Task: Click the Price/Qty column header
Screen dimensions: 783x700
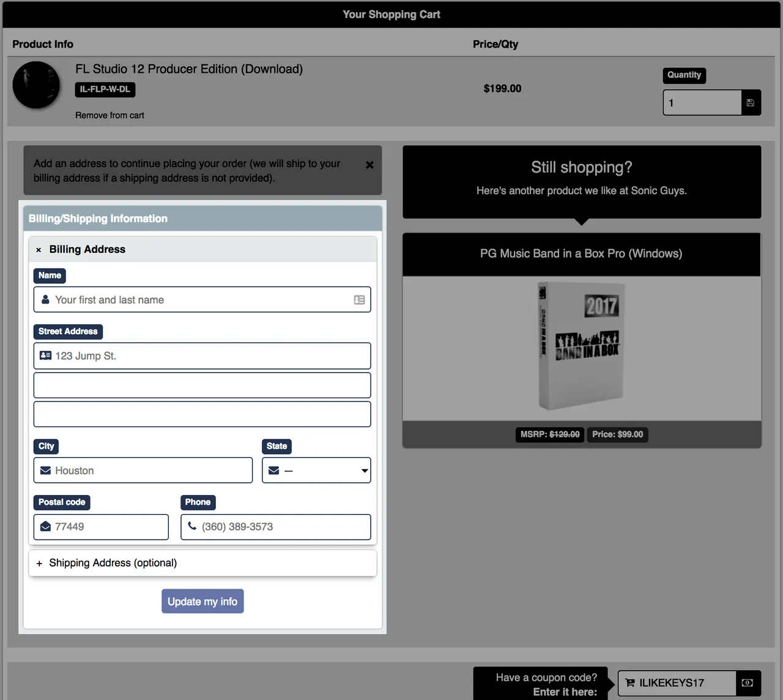Action: (x=495, y=44)
